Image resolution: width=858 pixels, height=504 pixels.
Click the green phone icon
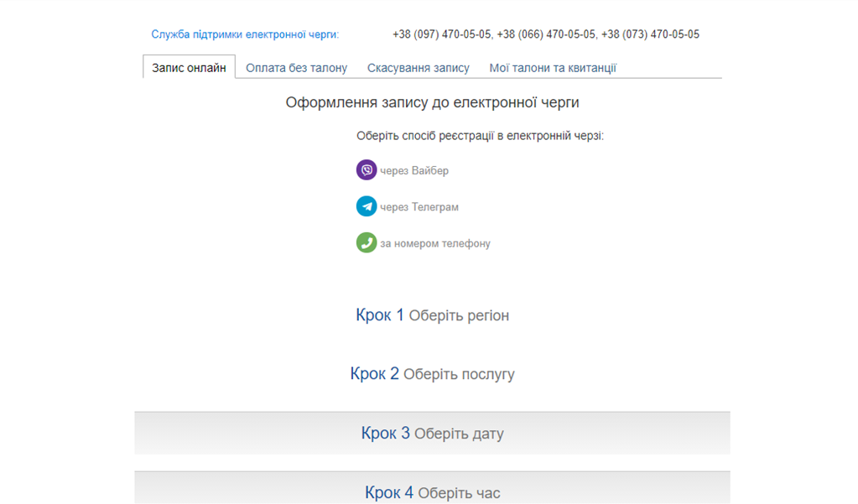[367, 243]
